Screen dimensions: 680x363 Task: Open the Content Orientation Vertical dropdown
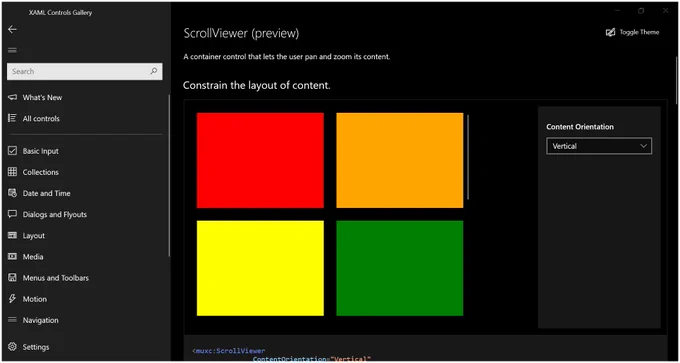click(599, 146)
